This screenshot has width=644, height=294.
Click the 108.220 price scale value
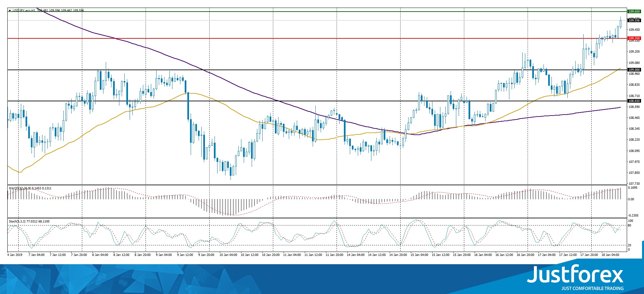[634, 140]
